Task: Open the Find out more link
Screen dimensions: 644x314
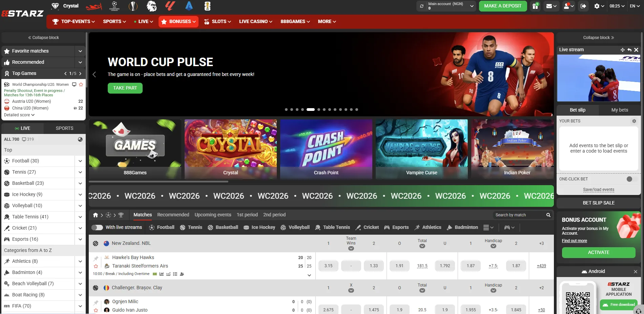Action: [574, 241]
